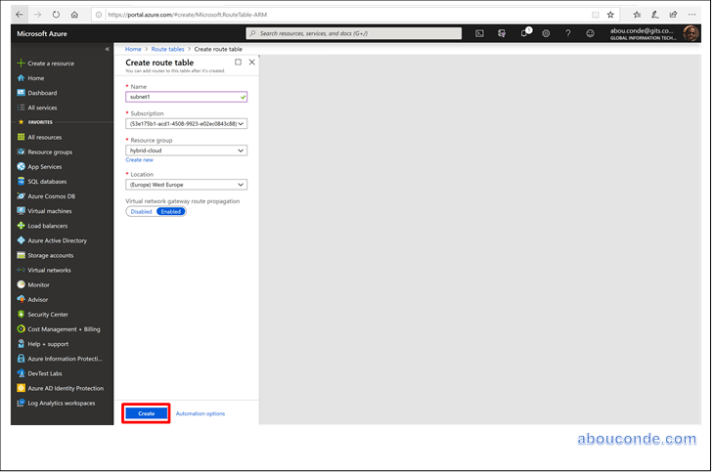Open Azure Cosmos DB in the sidebar
Viewport: 714px width, 472px height.
(51, 196)
